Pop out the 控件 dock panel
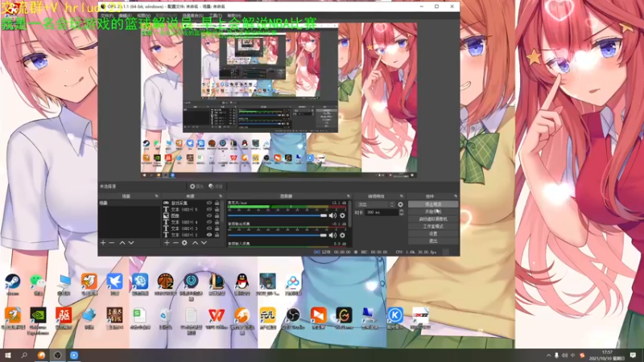The width and height of the screenshot is (644, 362). (456, 196)
